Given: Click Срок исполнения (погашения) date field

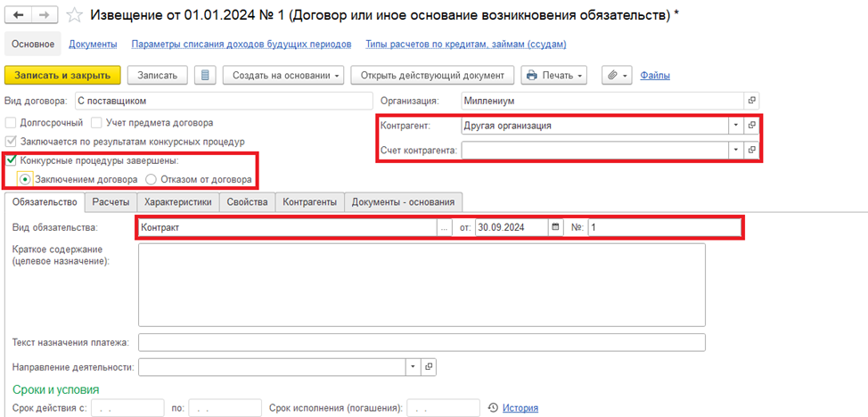Looking at the screenshot, I should (443, 408).
